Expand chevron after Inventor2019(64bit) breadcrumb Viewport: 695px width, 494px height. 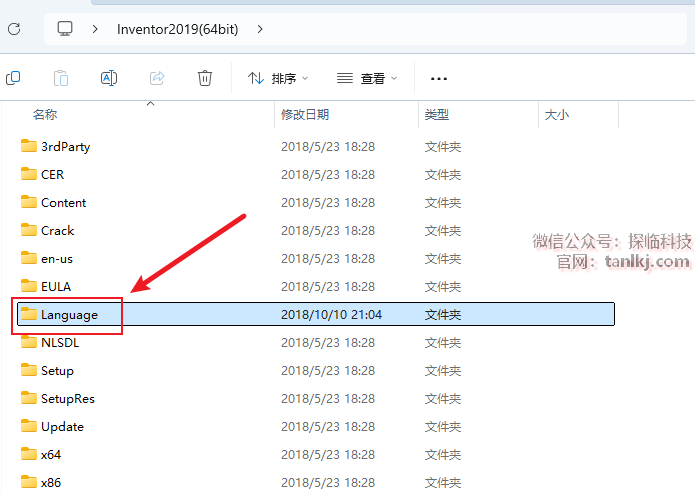pos(260,29)
